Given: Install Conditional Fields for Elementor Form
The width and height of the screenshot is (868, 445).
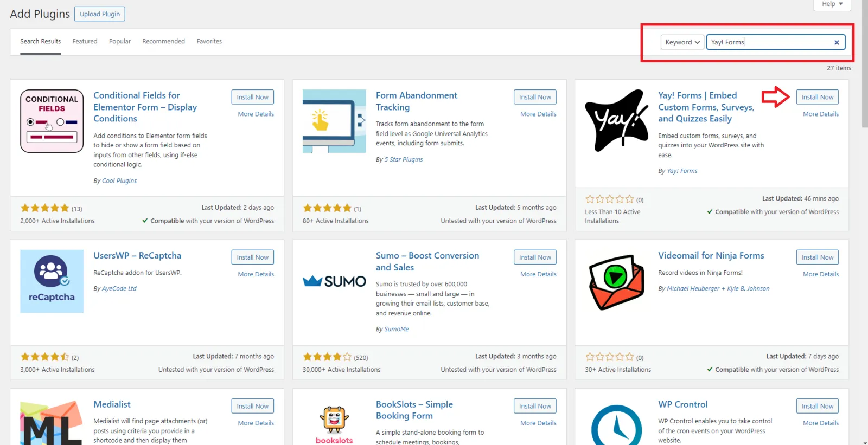Looking at the screenshot, I should 252,97.
